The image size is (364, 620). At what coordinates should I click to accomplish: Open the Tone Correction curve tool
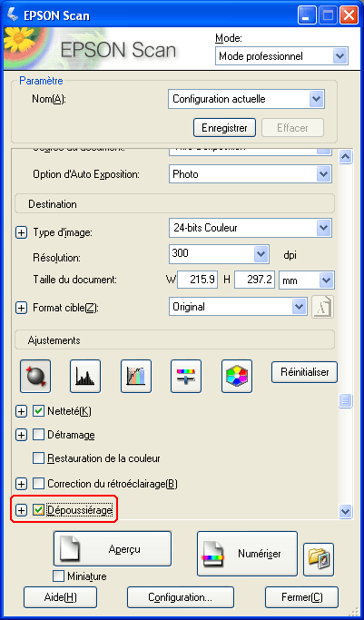(x=136, y=376)
